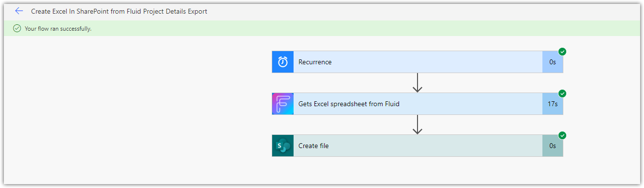This screenshot has height=188, width=644.
Task: Click green checkmark badge on Recurrence step
Action: point(562,52)
